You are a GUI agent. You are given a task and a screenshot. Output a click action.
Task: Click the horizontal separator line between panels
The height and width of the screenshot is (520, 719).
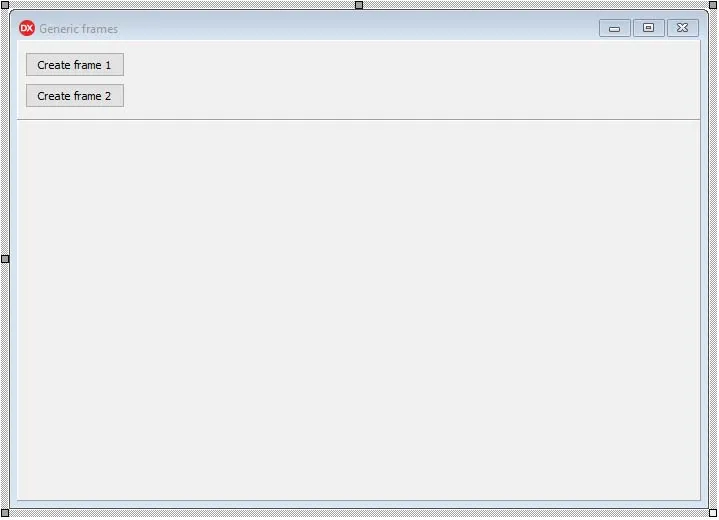pyautogui.click(x=359, y=120)
